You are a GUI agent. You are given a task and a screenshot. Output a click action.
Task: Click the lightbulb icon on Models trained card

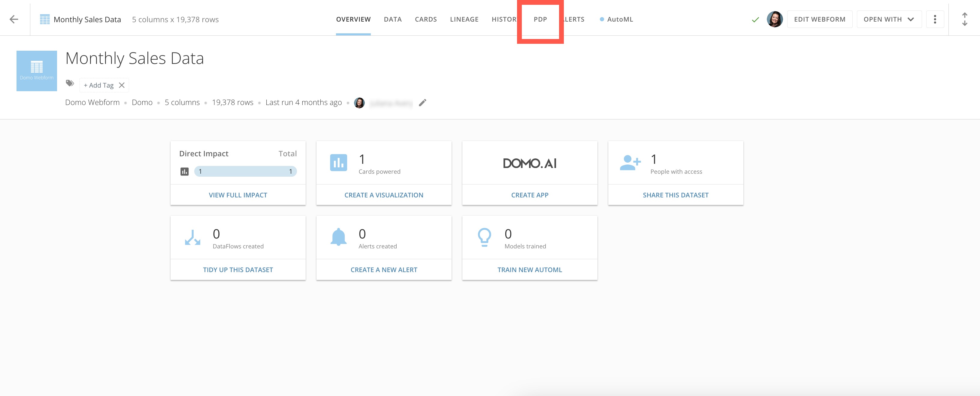tap(484, 237)
